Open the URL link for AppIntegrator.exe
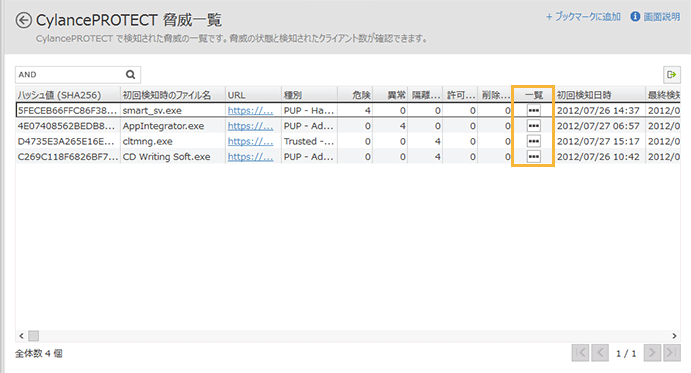Viewport: 691px width, 373px height. click(x=250, y=126)
